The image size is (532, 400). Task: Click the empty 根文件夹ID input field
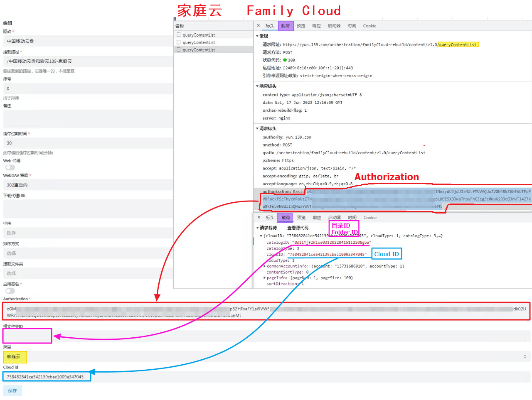(x=27, y=336)
